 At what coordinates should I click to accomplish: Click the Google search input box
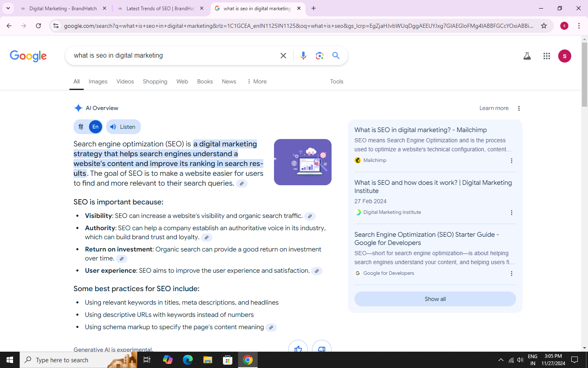click(174, 56)
